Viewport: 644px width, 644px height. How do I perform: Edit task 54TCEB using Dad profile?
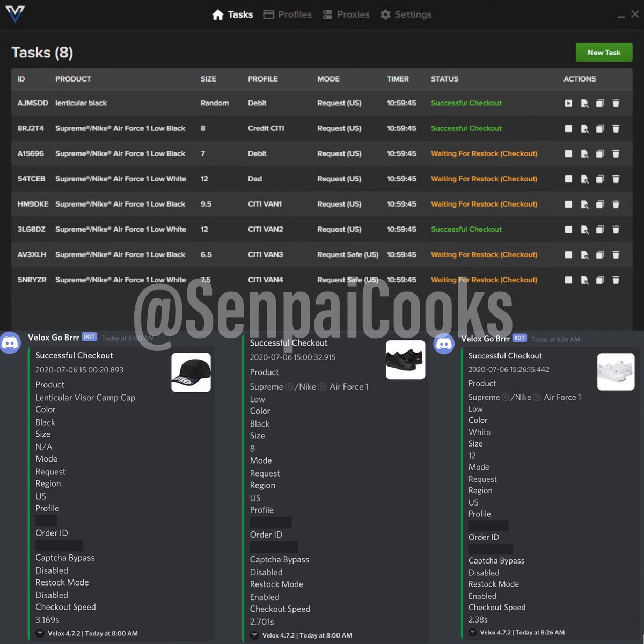point(584,179)
